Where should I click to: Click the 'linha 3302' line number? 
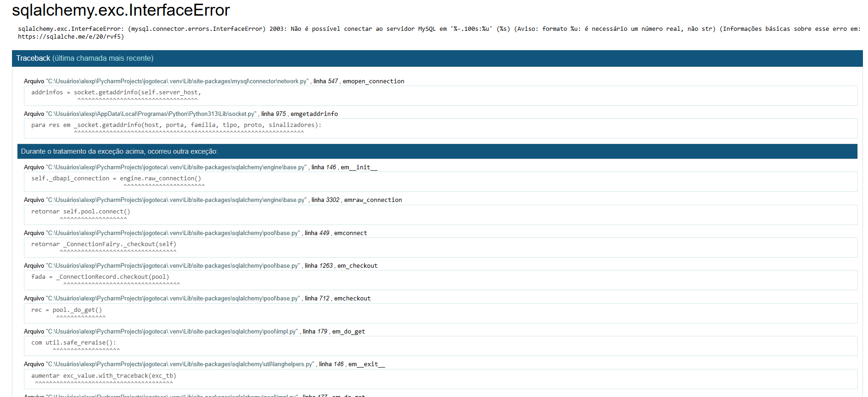[325, 200]
